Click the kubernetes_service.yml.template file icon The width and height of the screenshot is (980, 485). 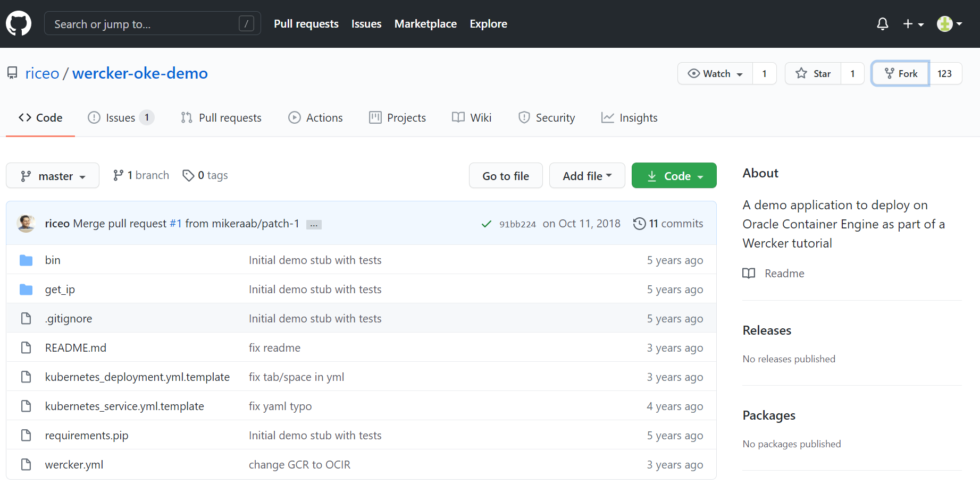[26, 406]
